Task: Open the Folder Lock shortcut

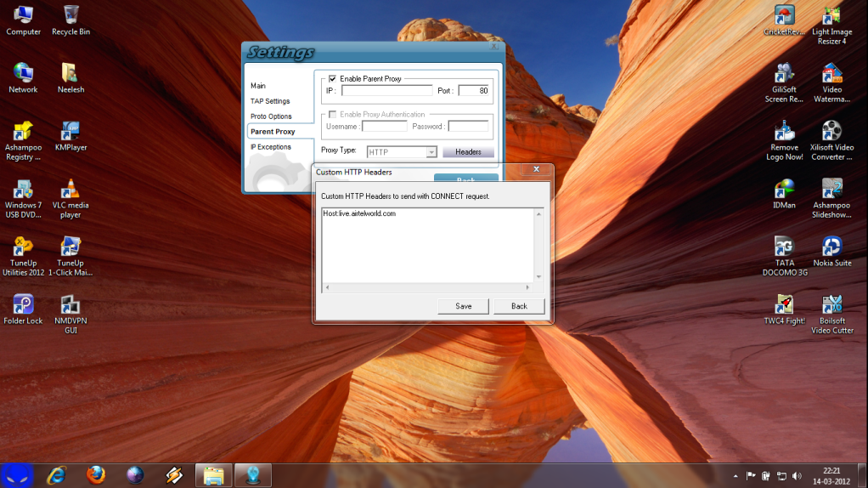Action: point(23,309)
